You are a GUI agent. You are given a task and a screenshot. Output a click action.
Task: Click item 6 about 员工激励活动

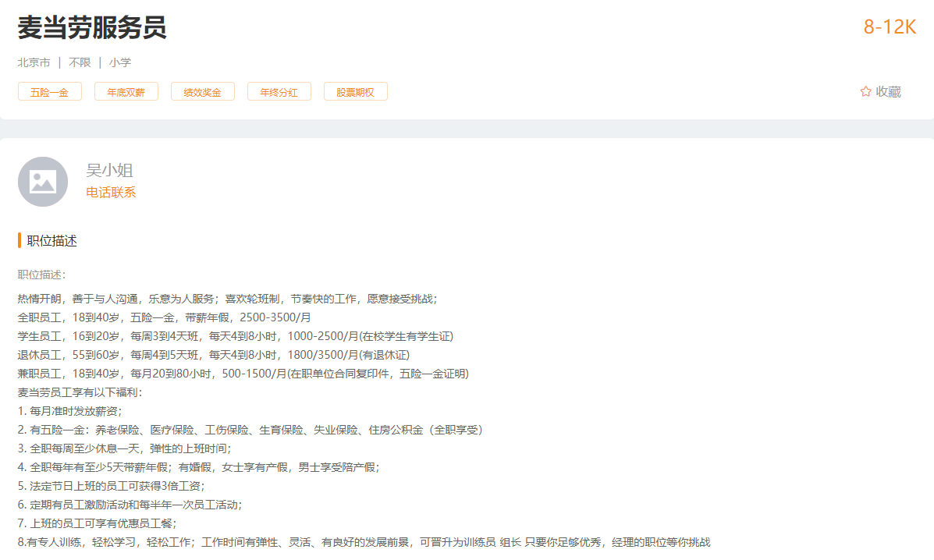click(x=130, y=505)
